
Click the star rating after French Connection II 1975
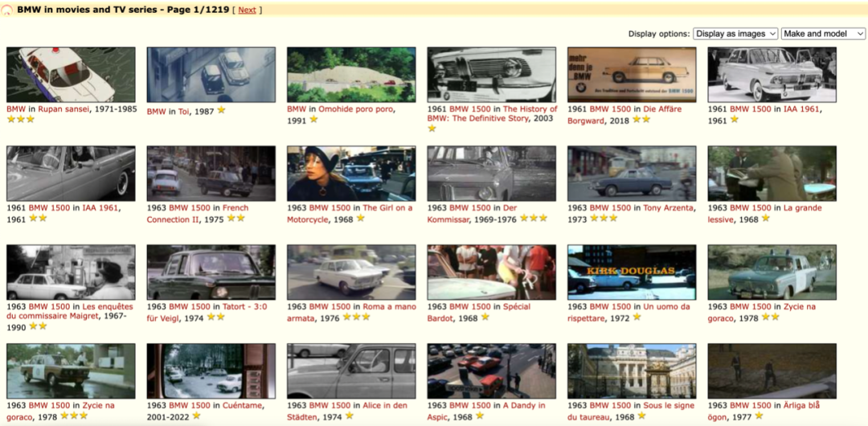[235, 219]
